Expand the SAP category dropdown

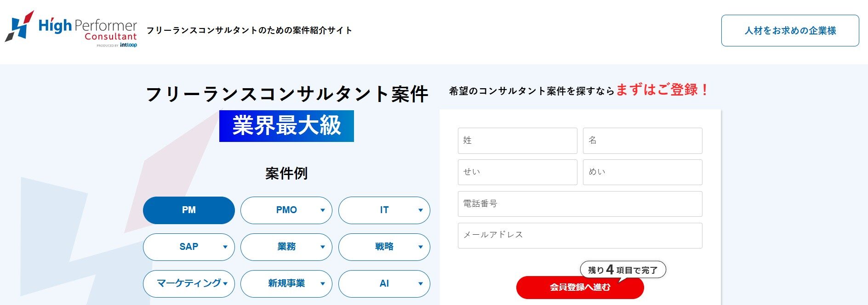point(225,247)
